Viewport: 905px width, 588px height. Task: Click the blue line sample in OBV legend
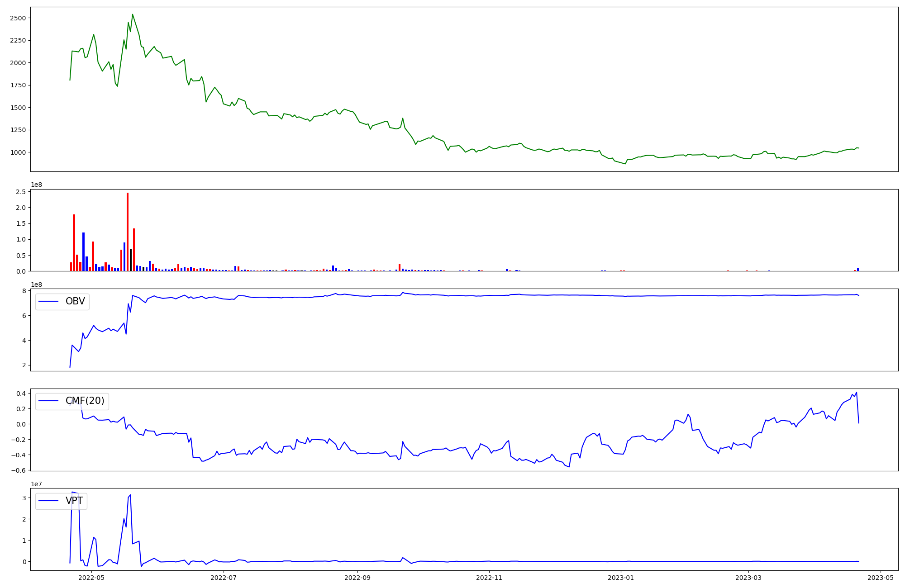(x=49, y=302)
